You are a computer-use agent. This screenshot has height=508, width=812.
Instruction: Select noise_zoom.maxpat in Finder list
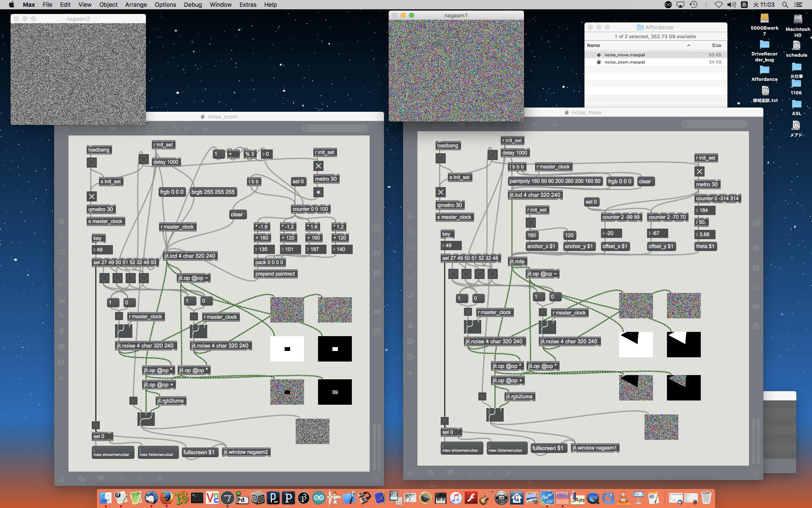point(624,62)
